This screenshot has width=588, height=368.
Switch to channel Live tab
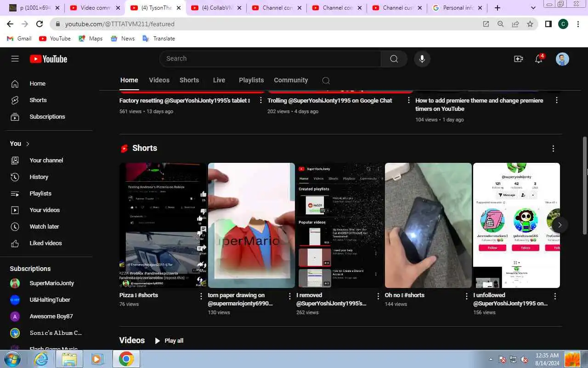point(219,80)
